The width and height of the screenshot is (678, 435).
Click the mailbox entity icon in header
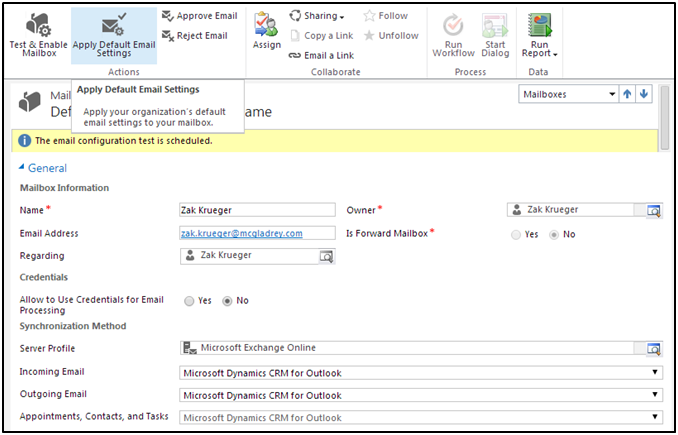[30, 102]
